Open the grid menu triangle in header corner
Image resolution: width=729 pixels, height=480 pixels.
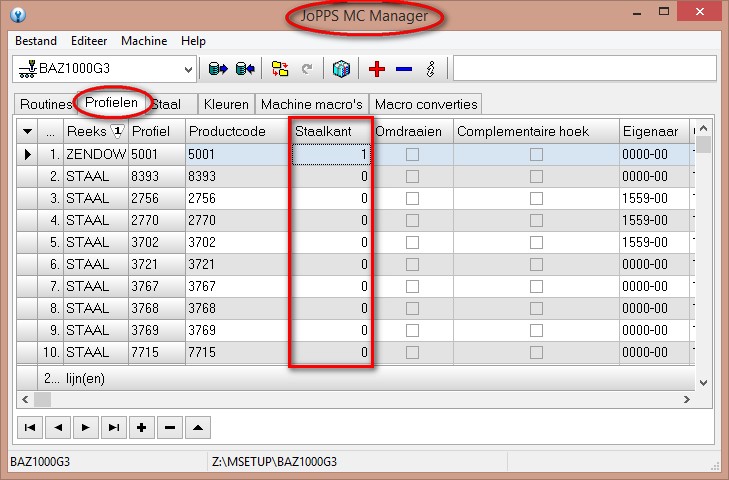(27, 132)
